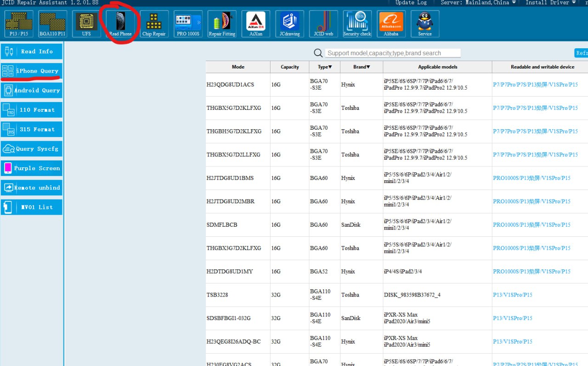Screen dimensions: 588x366
Task: Open the Server Mainland,China dropdown
Action: [478, 3]
